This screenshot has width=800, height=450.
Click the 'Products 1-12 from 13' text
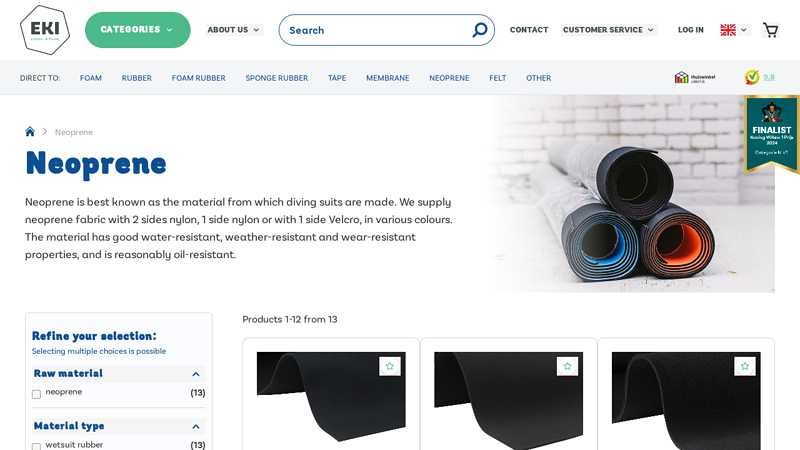point(290,319)
